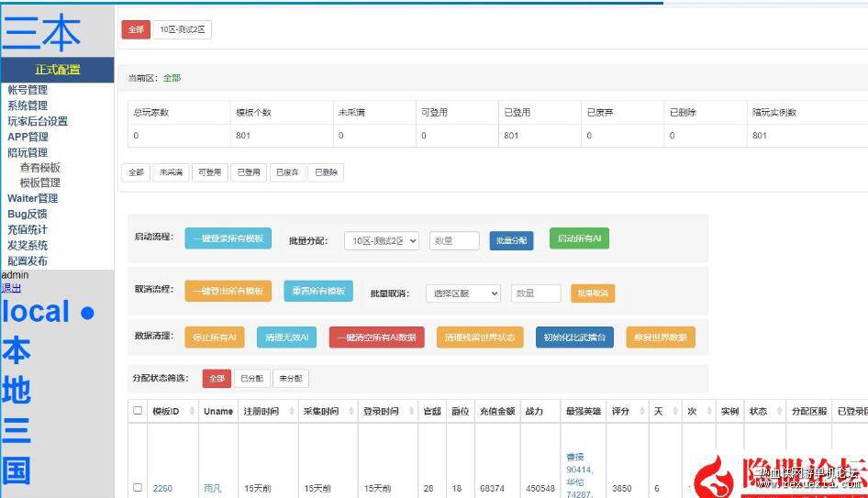Select the 已分配 filter option
868x498 pixels.
point(252,379)
